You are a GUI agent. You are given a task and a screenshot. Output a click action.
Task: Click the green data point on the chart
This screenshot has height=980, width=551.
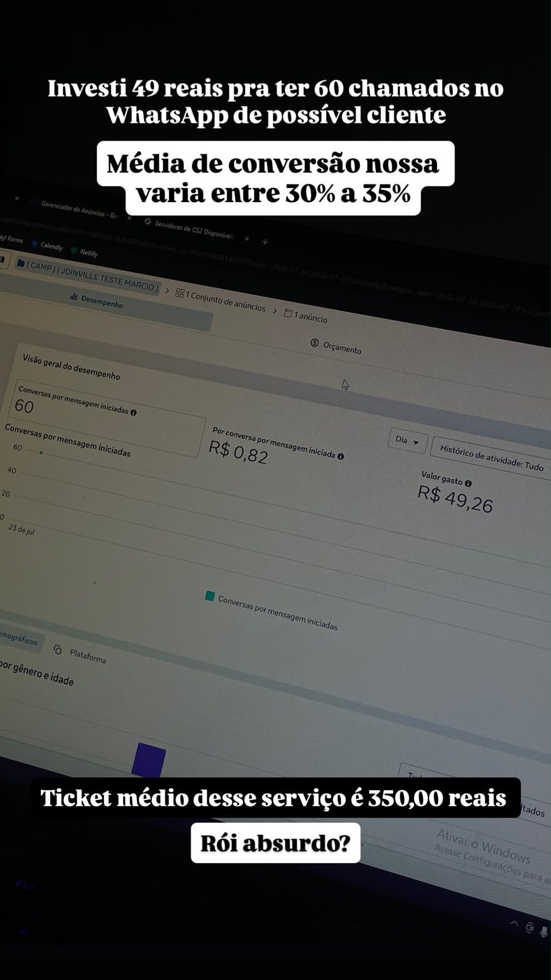[x=41, y=453]
